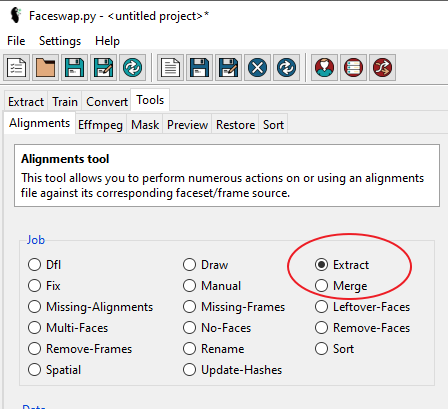Click the blank document new task icon

pyautogui.click(x=170, y=68)
